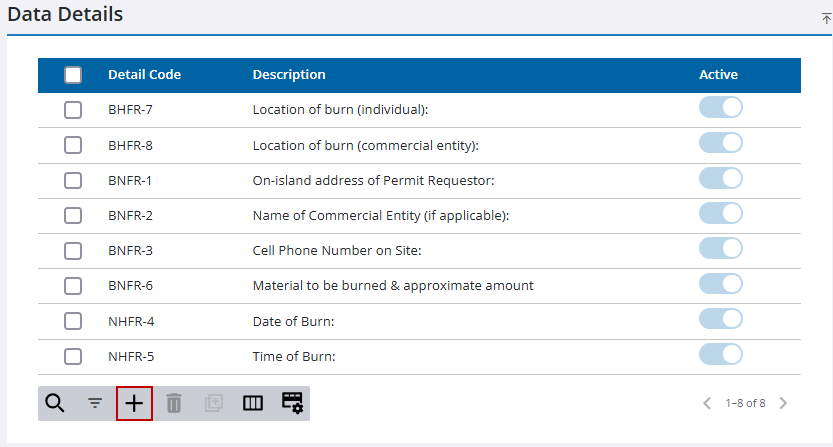This screenshot has height=447, width=833.
Task: Open grid settings gear icon
Action: (x=292, y=403)
